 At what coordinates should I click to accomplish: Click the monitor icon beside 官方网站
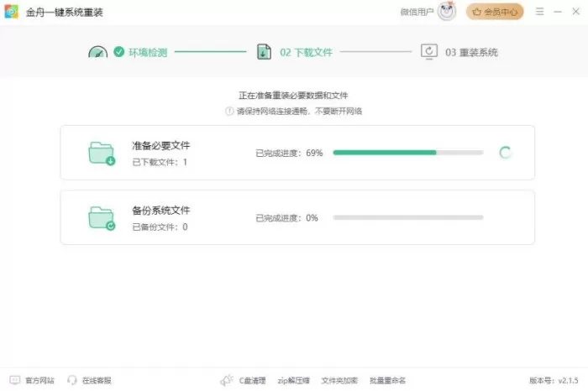click(x=15, y=380)
